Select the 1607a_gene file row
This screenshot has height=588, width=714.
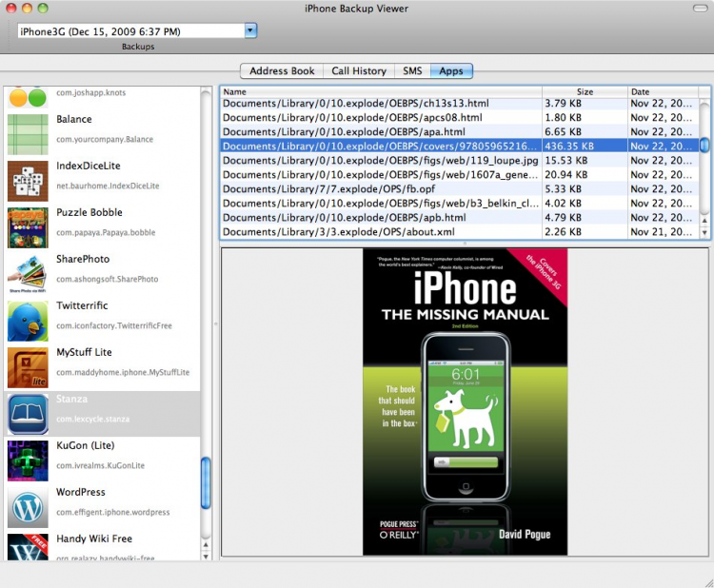coord(460,175)
